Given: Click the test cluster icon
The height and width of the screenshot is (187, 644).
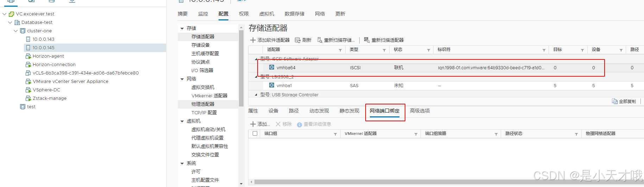Looking at the screenshot, I should pos(23,107).
